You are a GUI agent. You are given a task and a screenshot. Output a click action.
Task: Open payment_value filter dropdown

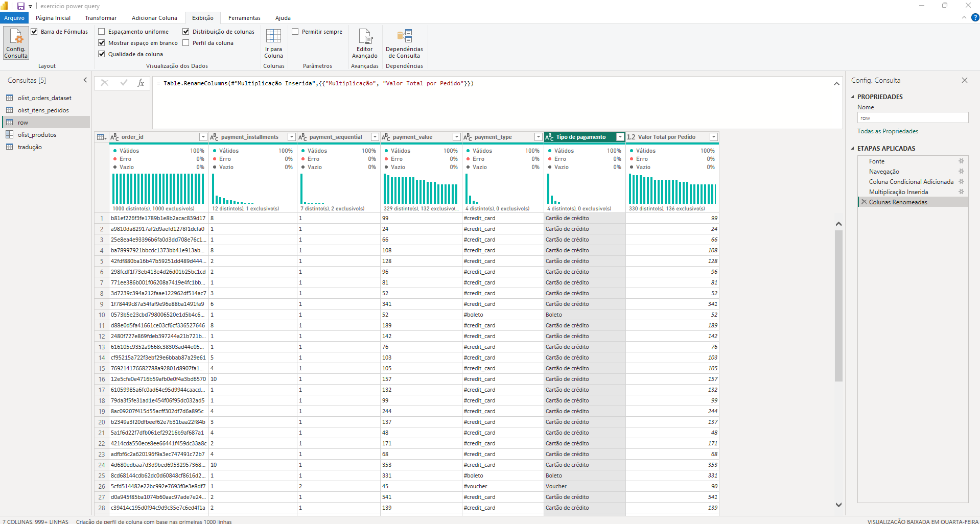tap(456, 137)
